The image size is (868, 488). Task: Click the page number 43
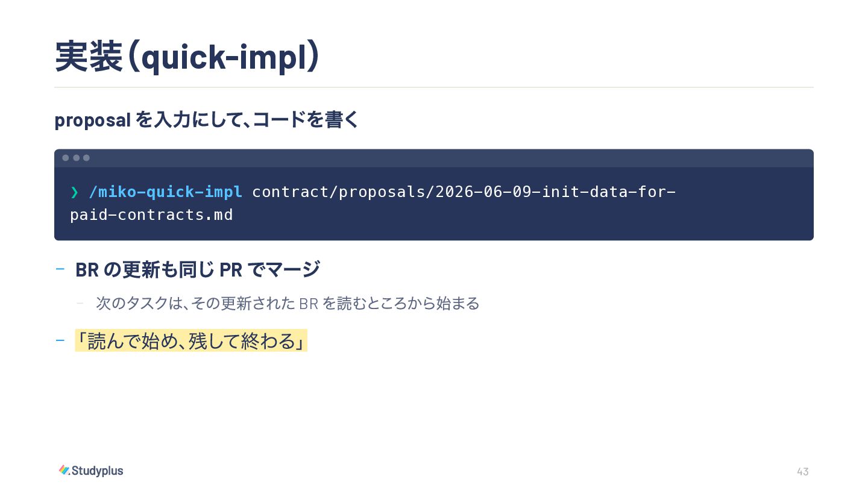802,472
